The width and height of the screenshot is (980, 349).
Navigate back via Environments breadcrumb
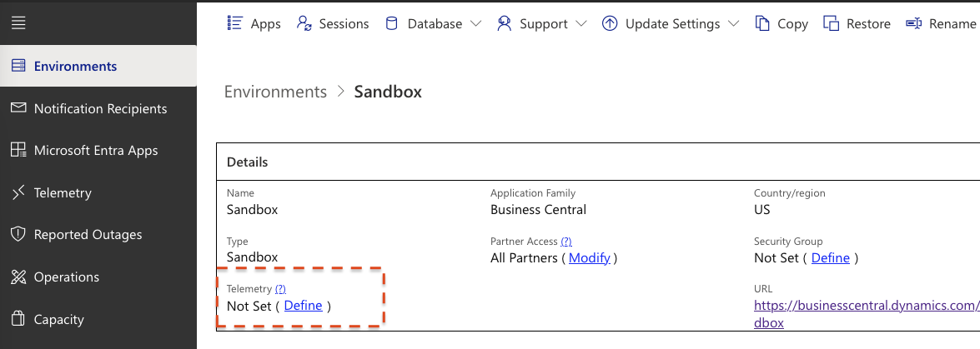coord(275,92)
